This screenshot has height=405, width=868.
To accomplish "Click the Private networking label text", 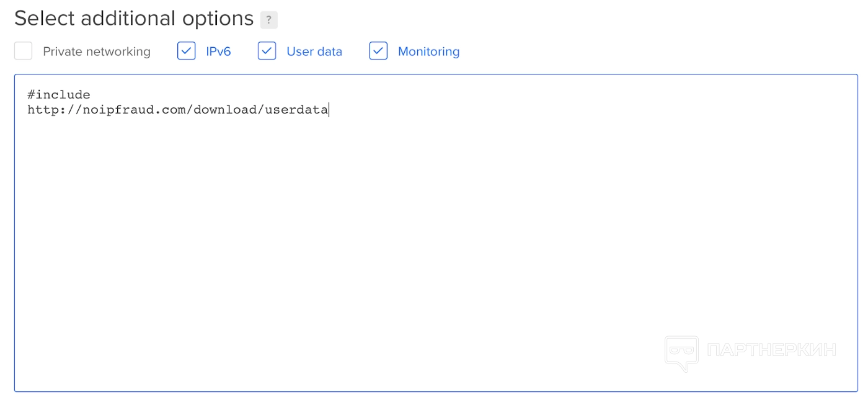I will 97,51.
